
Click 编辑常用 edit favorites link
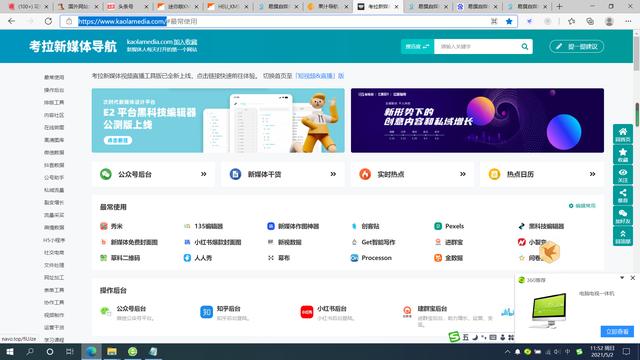pyautogui.click(x=582, y=206)
